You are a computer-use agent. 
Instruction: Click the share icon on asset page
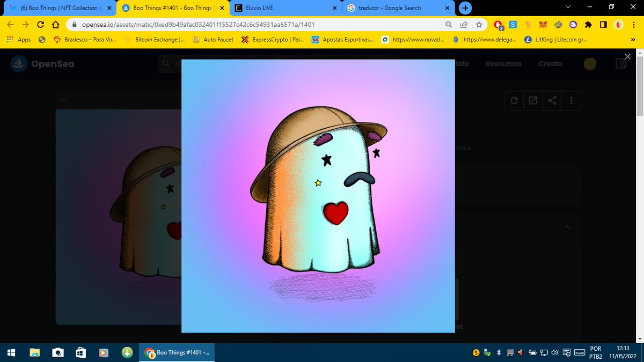point(552,100)
